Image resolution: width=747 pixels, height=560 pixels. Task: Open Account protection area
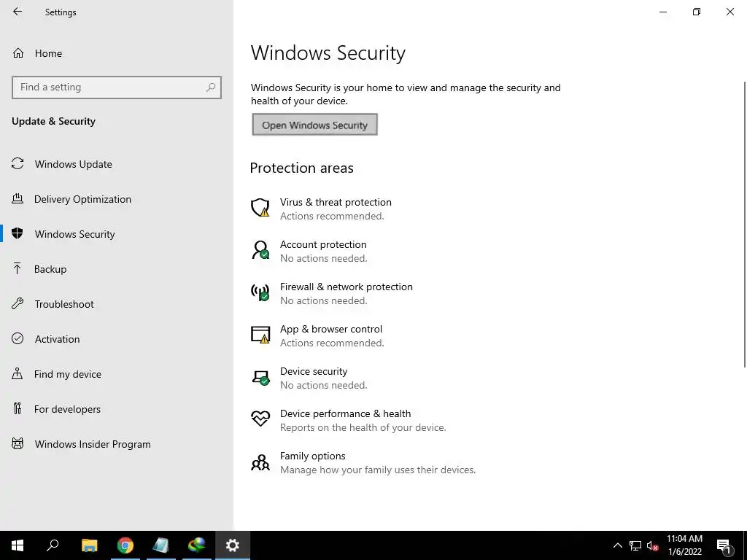coord(323,244)
